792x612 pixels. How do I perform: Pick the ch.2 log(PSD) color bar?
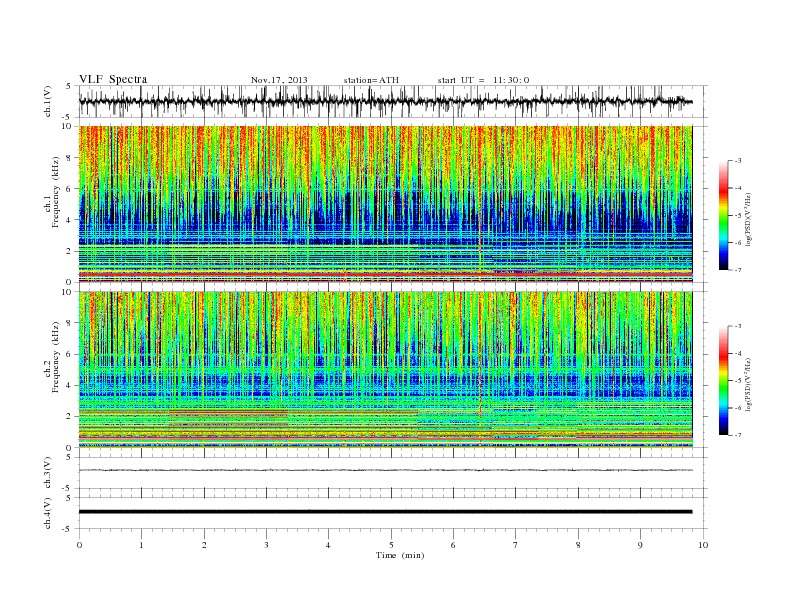tap(724, 380)
